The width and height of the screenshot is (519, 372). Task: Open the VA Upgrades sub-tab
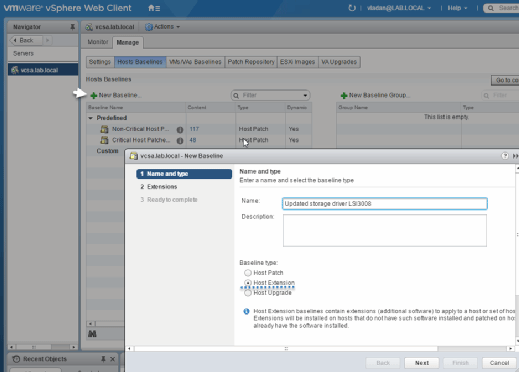(339, 62)
